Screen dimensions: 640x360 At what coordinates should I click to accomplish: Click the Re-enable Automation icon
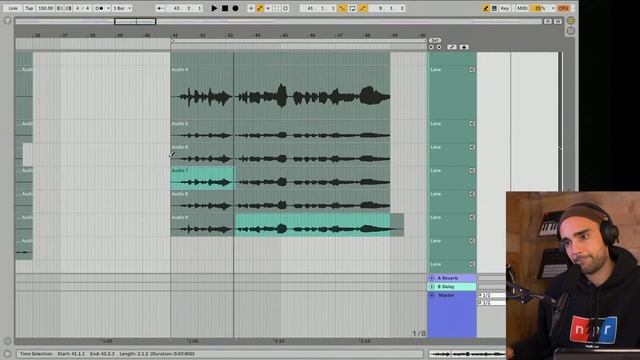tap(268, 8)
